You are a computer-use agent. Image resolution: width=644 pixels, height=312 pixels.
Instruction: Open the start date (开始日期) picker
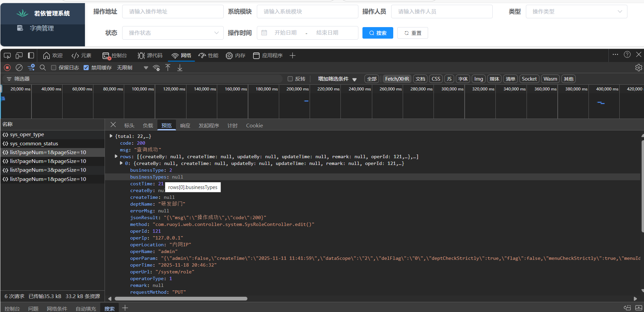[285, 33]
